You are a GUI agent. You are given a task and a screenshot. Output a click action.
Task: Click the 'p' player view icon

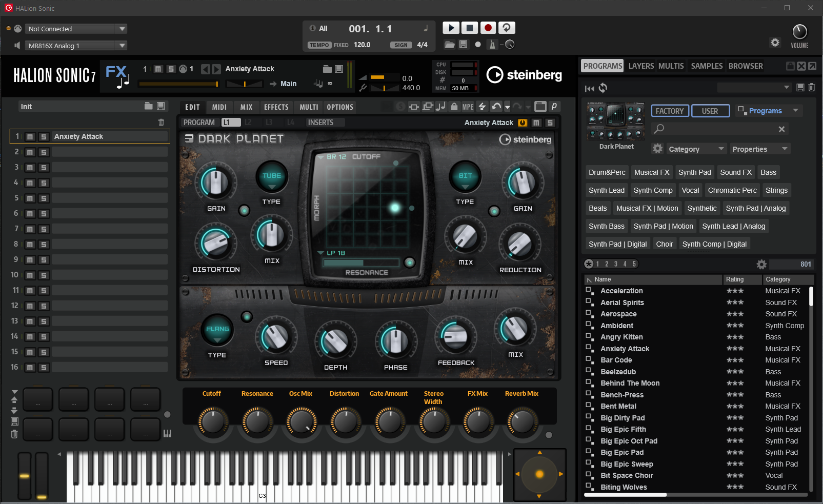(554, 107)
